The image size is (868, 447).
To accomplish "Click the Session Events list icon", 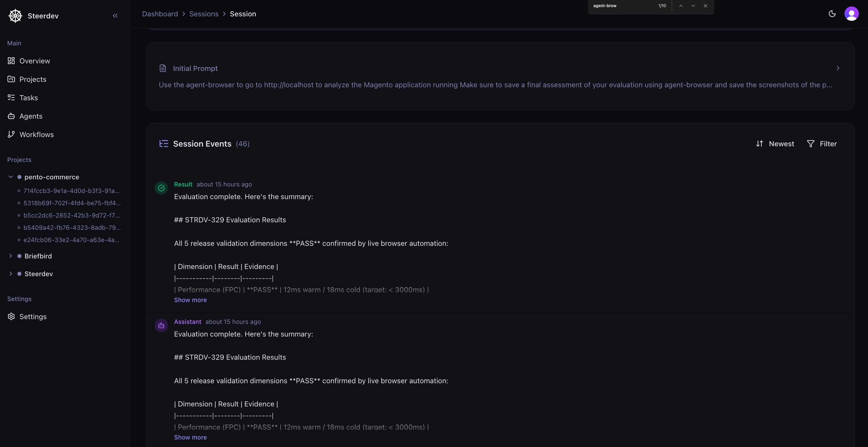I will [x=164, y=144].
